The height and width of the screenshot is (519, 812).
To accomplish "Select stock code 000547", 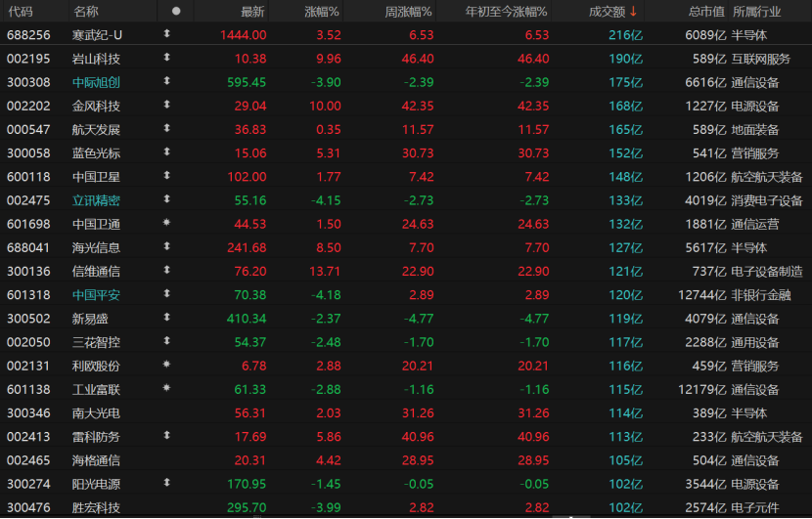I will (28, 130).
